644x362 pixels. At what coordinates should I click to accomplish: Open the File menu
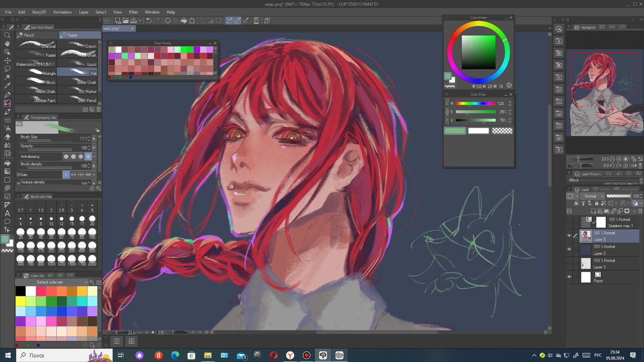(8, 12)
